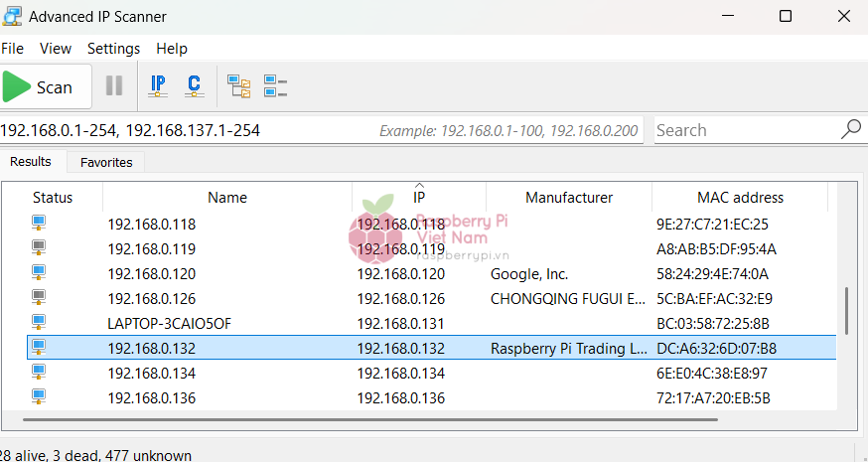Click the vertical scrollbar thumb in results list
The height and width of the screenshot is (462, 868).
click(x=845, y=311)
